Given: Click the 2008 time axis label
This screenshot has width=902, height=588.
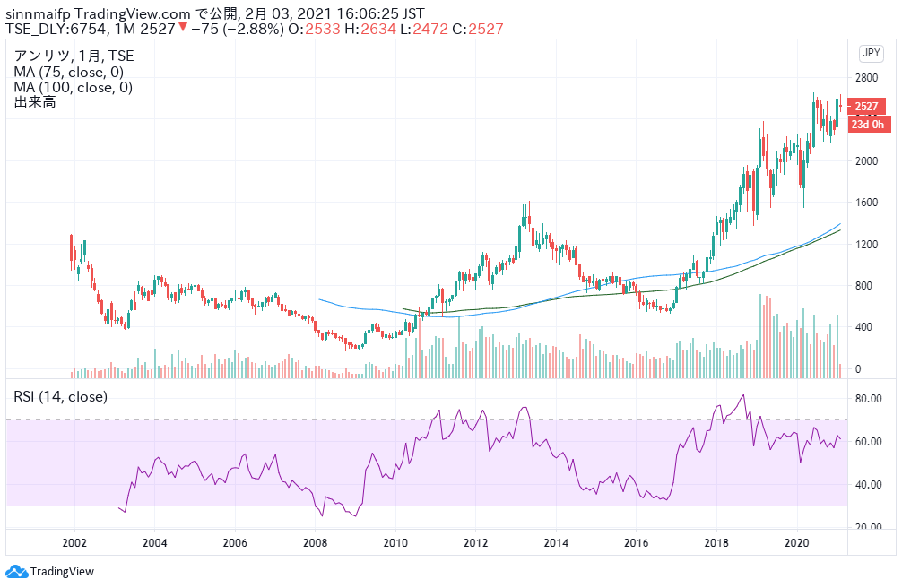Looking at the screenshot, I should (316, 542).
